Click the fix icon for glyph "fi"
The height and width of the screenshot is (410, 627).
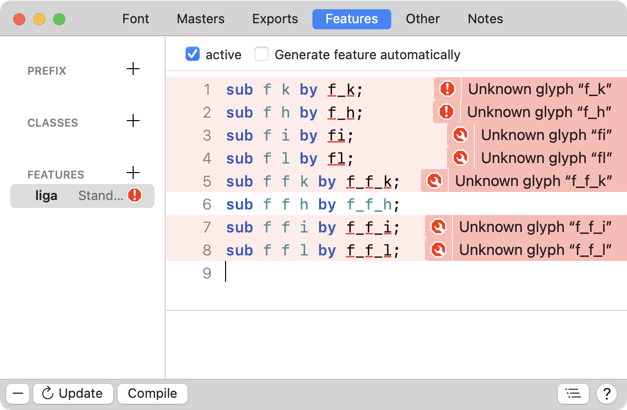coord(460,135)
